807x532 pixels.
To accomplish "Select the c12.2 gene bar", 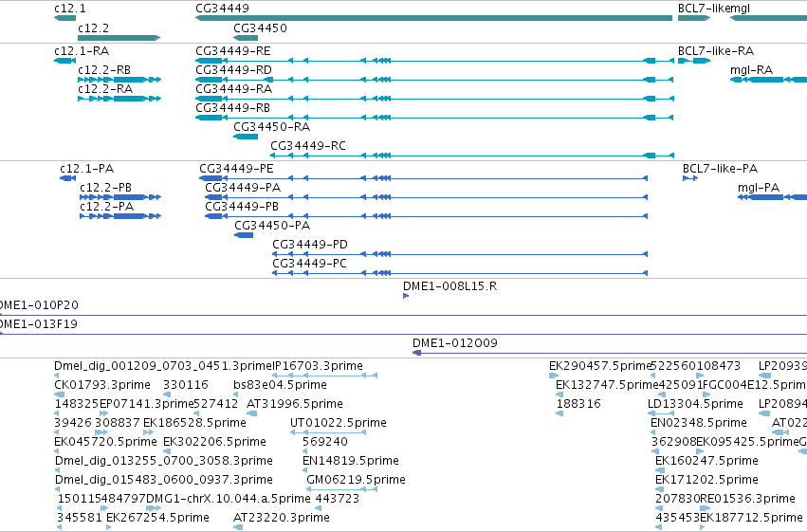I will click(x=119, y=38).
